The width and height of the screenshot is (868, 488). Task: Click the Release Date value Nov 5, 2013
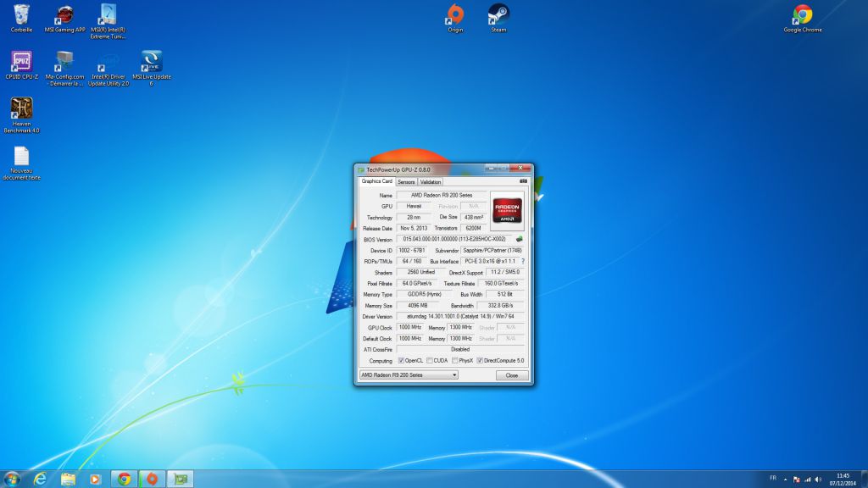[x=414, y=229]
